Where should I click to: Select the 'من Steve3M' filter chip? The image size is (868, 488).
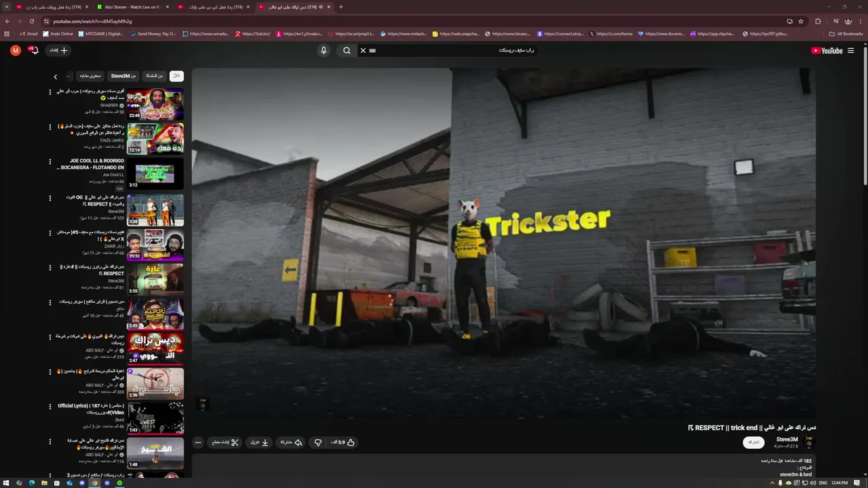tap(123, 76)
